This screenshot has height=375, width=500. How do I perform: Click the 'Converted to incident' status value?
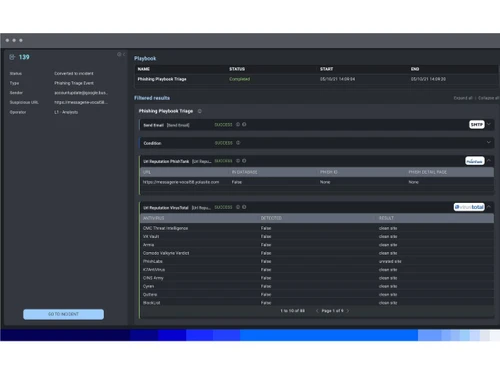coord(74,73)
